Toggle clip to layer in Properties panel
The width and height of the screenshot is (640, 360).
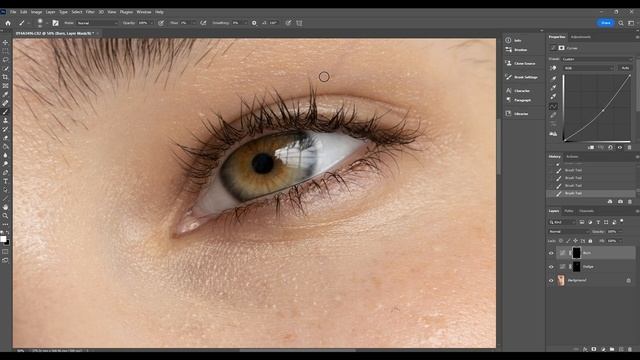point(591,147)
